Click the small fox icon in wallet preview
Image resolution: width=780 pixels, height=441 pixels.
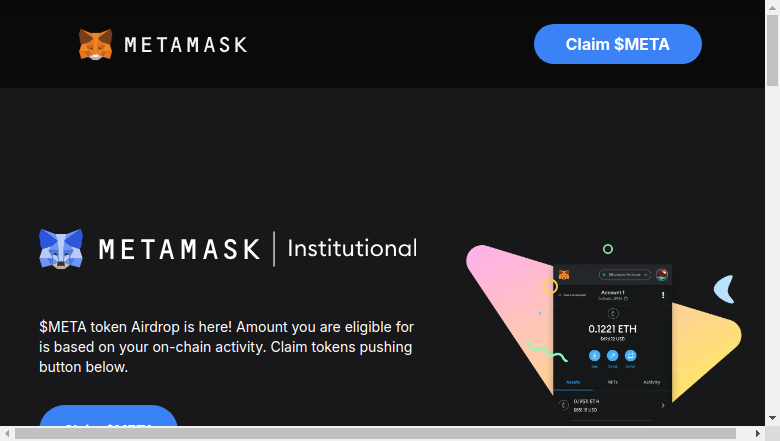564,274
